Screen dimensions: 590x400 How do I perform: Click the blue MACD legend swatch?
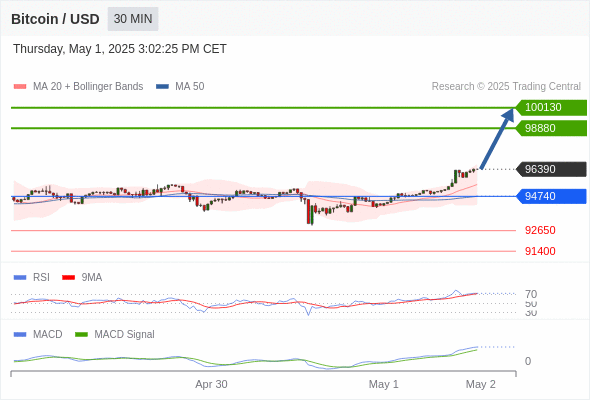pos(20,335)
